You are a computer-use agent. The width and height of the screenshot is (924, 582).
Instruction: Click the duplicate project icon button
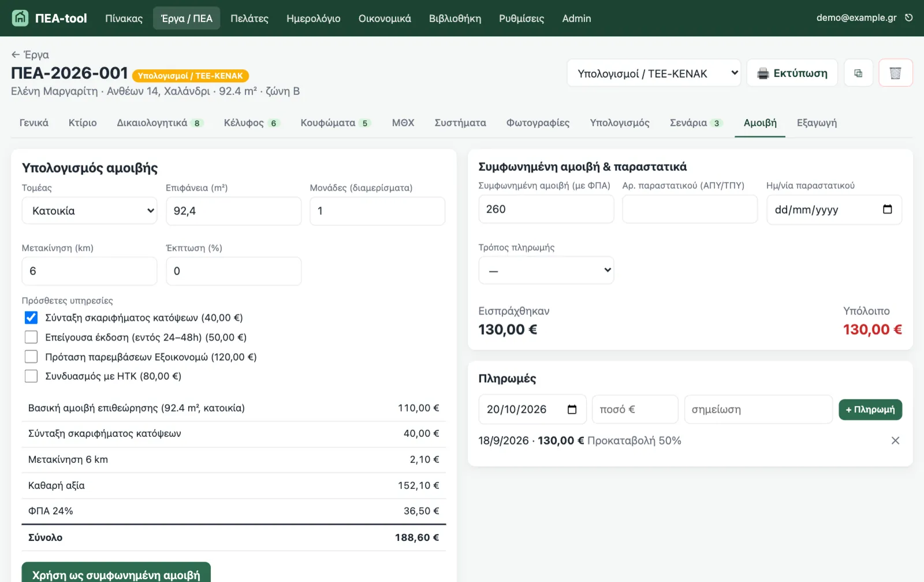coord(858,73)
